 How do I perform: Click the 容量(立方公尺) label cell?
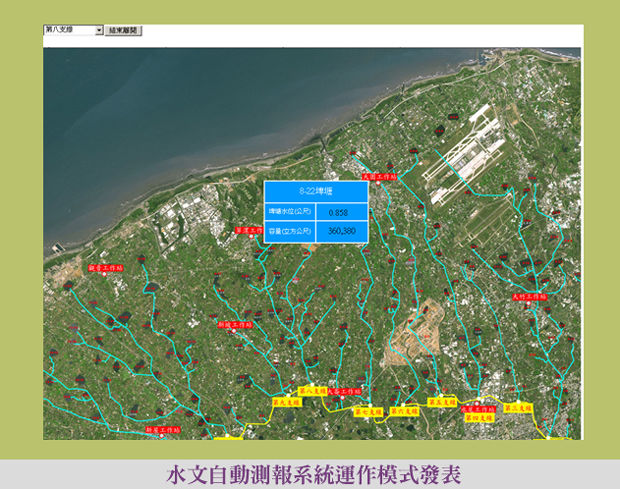[290, 232]
